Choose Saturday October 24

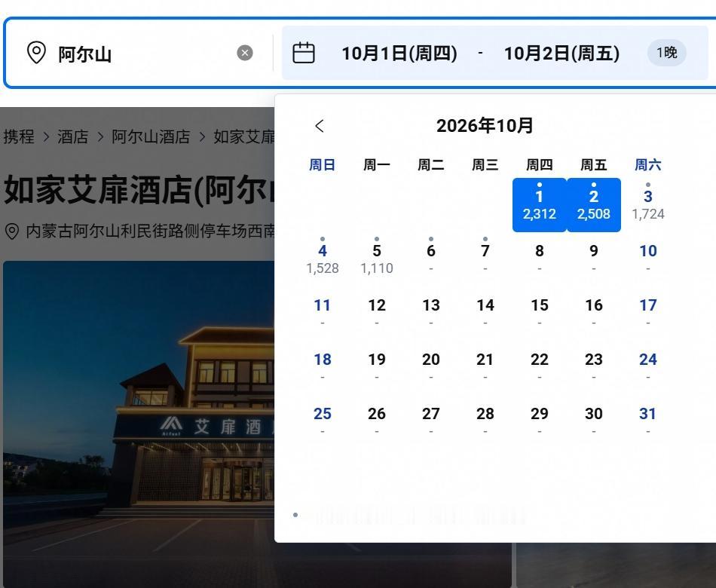click(x=648, y=368)
